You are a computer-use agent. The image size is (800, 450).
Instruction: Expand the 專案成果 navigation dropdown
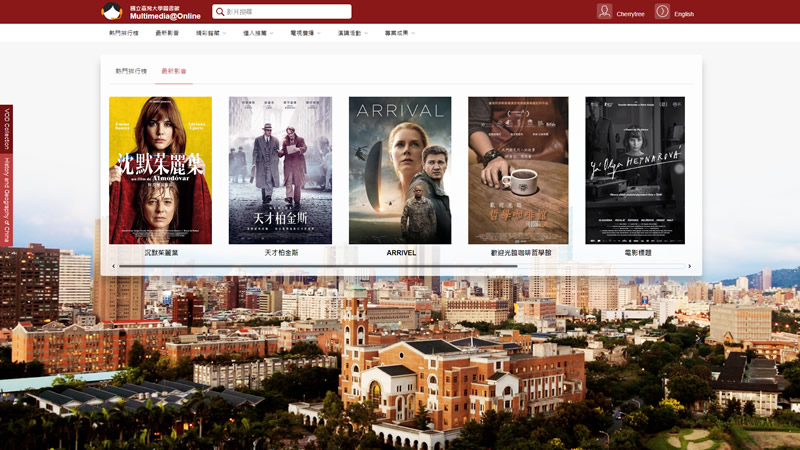399,33
